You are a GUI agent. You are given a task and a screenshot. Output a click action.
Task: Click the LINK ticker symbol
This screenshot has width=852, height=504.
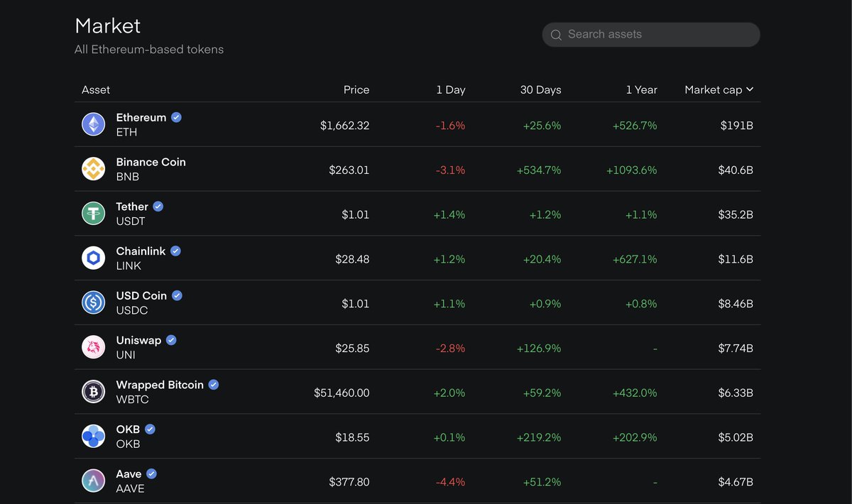129,265
